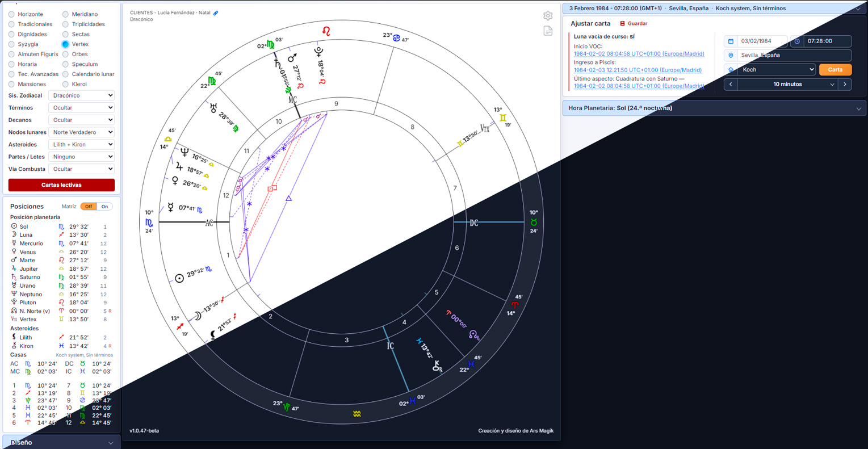The image size is (868, 449).
Task: Click the clock icon beside 07:28:00
Action: 797,41
